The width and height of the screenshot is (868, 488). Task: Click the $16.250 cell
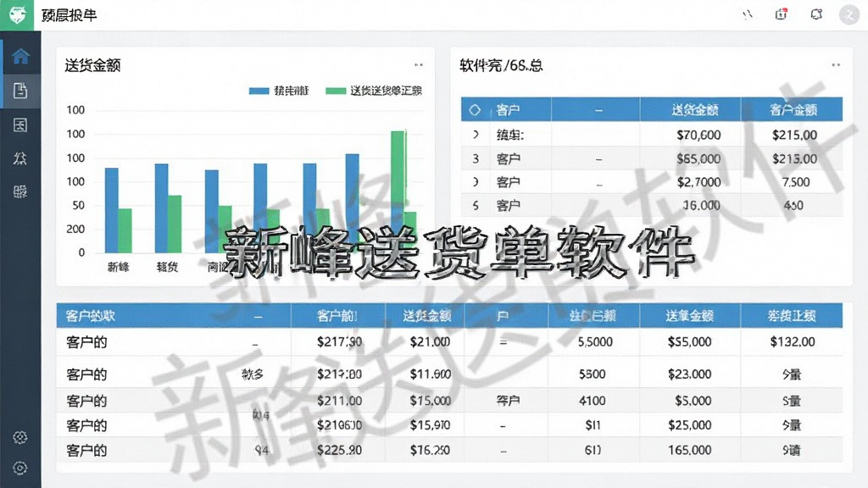(x=430, y=451)
